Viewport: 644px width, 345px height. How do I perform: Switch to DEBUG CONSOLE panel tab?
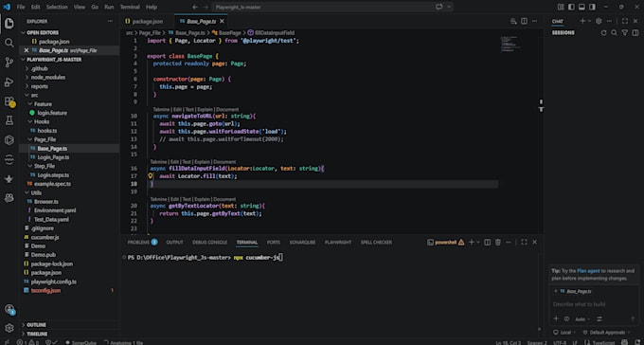point(209,243)
